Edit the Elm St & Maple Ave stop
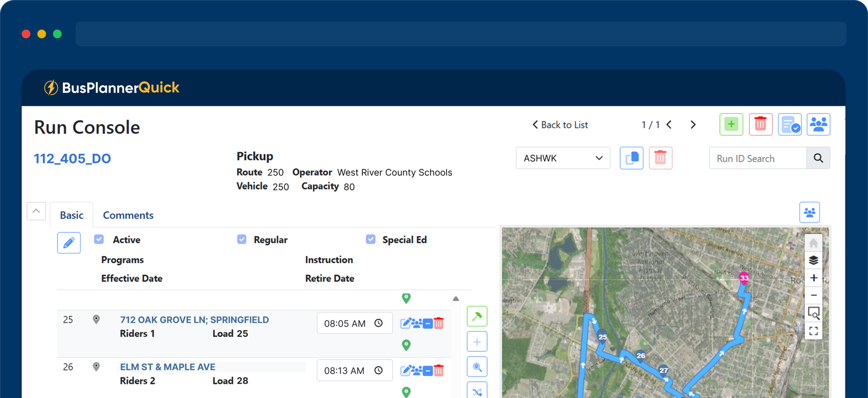This screenshot has width=868, height=398. 405,371
